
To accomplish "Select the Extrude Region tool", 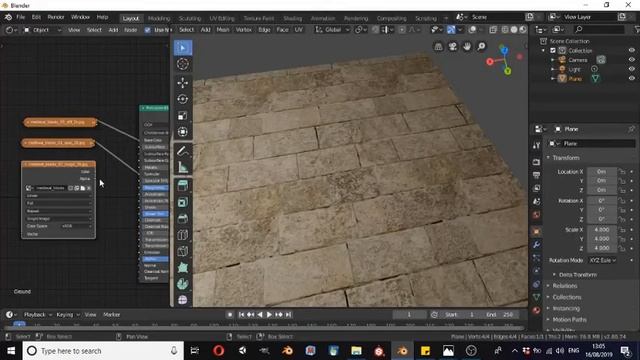I will [x=183, y=186].
